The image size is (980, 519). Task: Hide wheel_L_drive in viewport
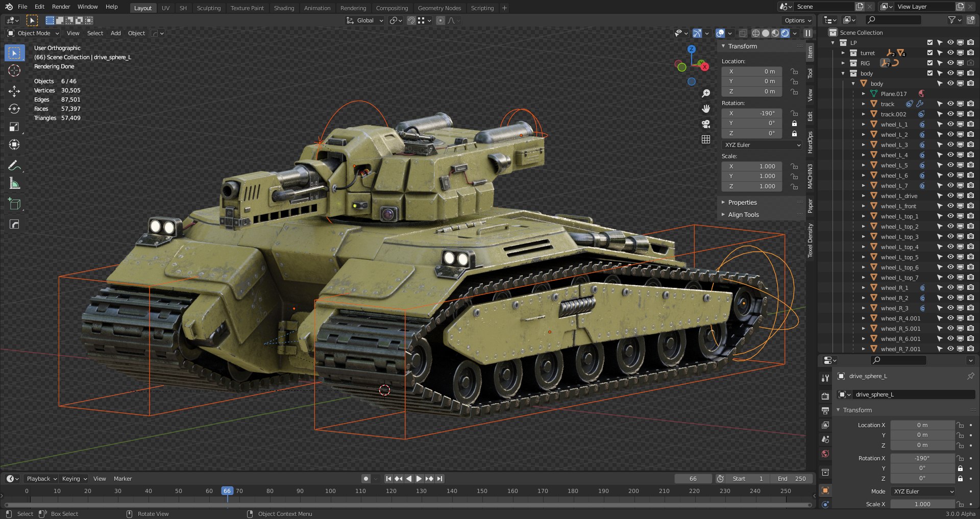950,195
